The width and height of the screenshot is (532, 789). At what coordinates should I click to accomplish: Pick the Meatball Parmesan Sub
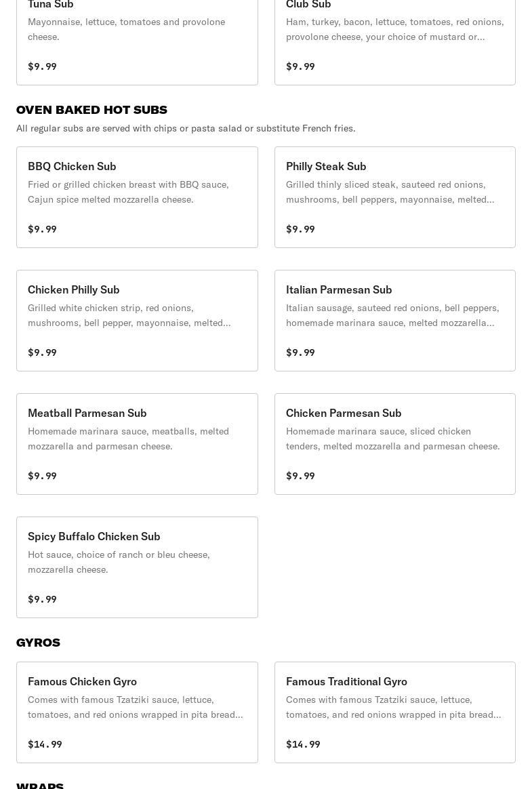tap(137, 443)
